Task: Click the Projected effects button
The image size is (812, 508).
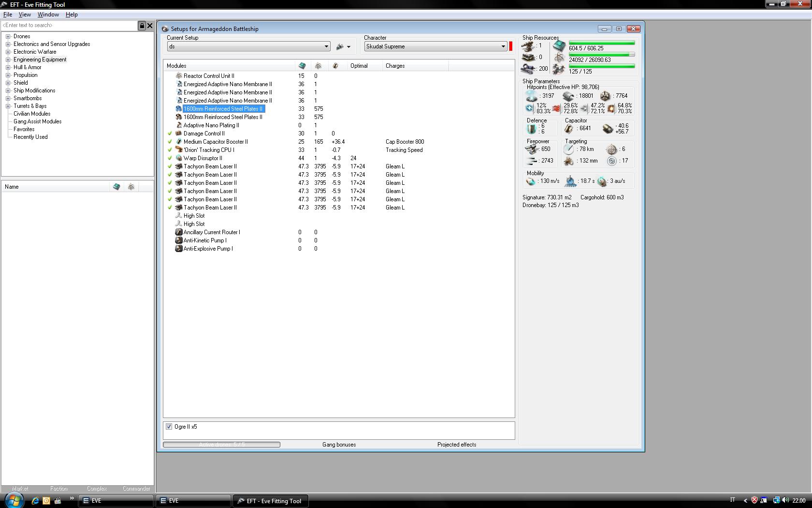Action: click(457, 445)
